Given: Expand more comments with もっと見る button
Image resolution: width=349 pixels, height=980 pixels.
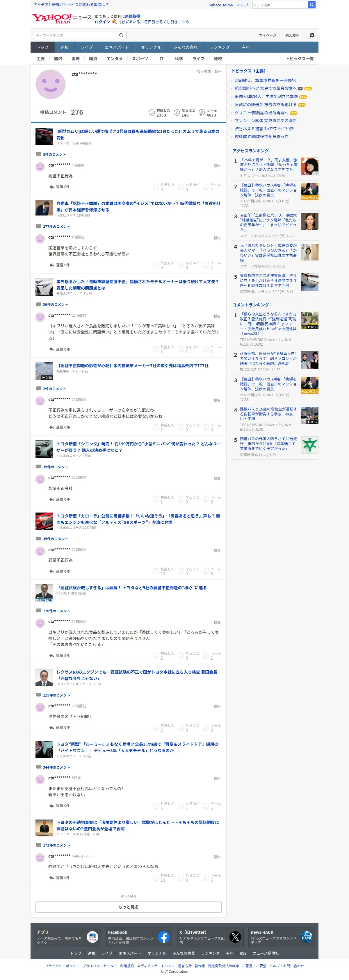Looking at the screenshot, I should point(128,907).
